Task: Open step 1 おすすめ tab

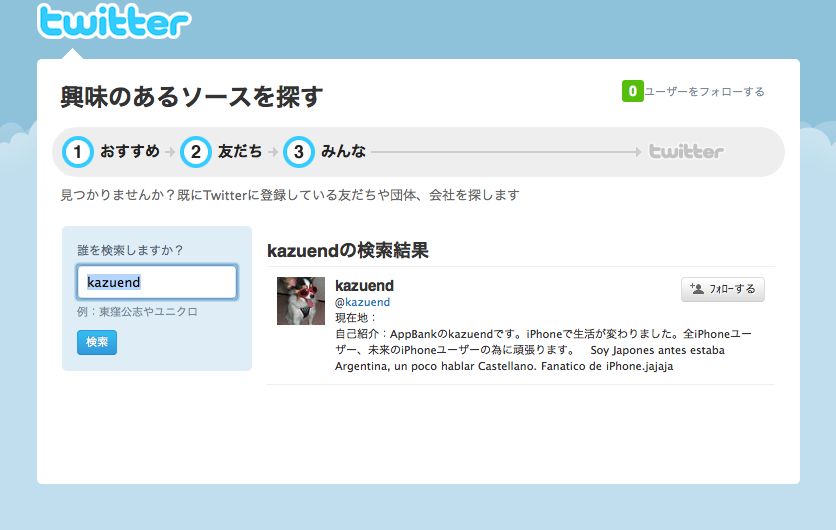Action: point(111,151)
